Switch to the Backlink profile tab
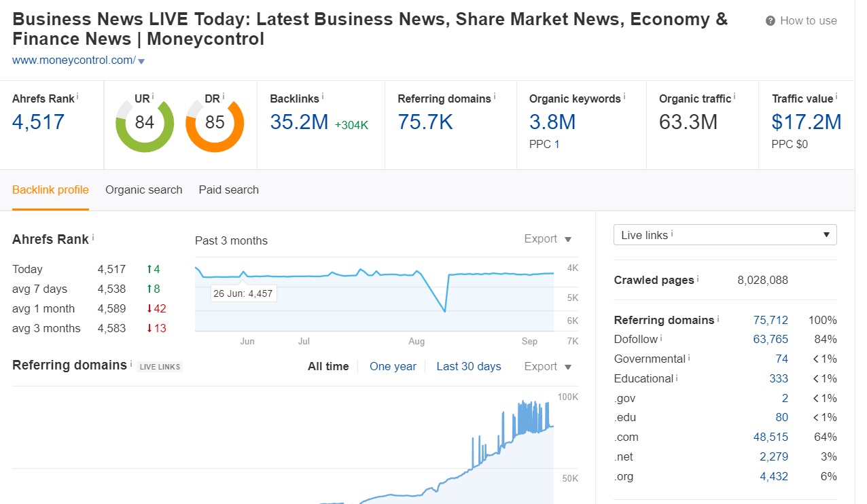The height and width of the screenshot is (504, 867). point(50,190)
